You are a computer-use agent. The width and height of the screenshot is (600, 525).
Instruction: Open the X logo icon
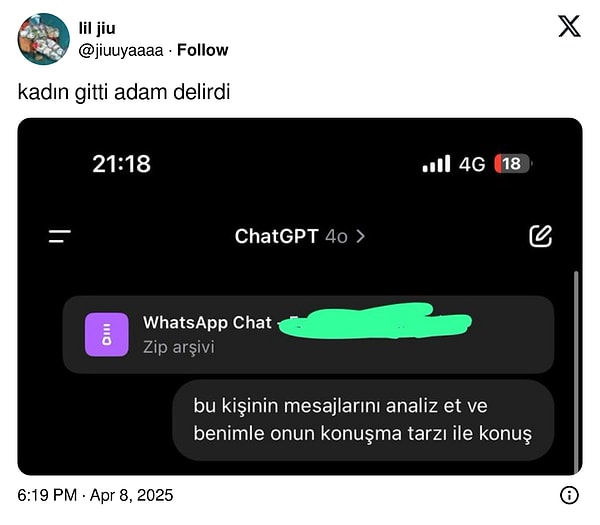coord(569,26)
